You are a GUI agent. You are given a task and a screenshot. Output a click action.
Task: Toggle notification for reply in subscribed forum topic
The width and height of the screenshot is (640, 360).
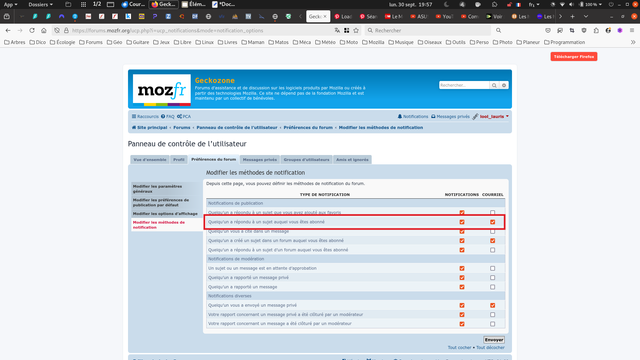click(462, 250)
